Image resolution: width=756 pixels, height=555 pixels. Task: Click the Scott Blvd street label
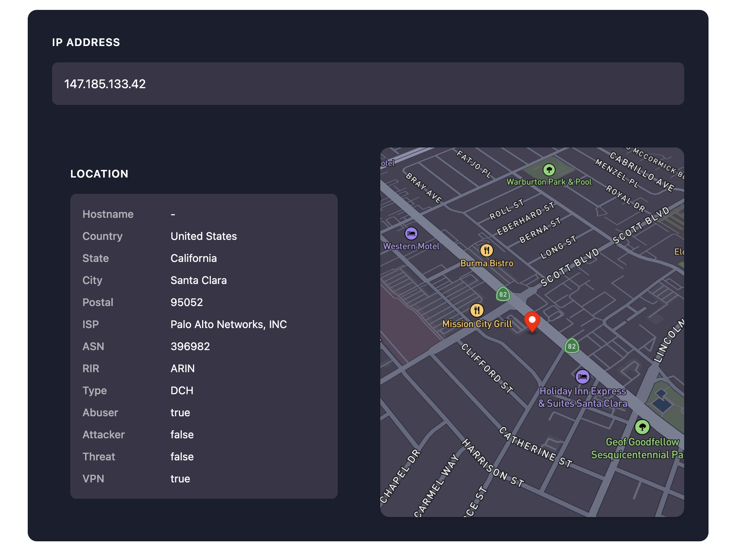pos(569,267)
